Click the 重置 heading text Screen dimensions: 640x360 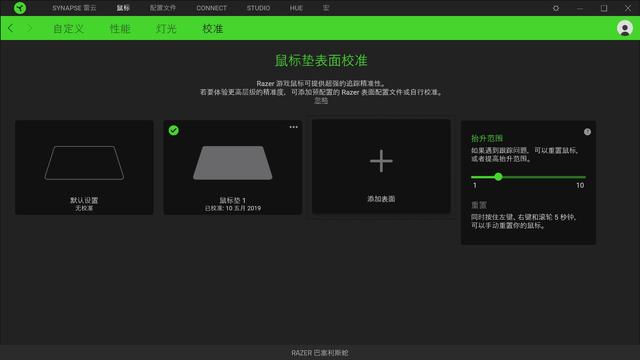click(x=479, y=205)
